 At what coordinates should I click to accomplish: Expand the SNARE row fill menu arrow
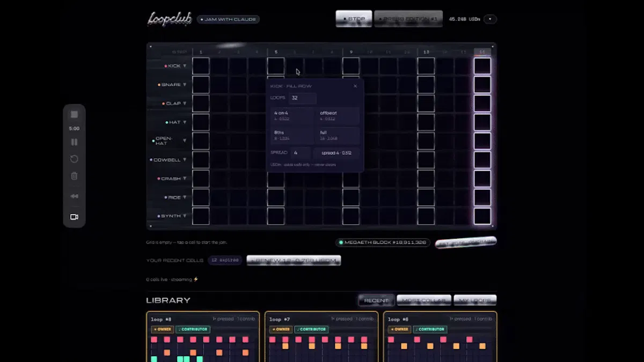click(185, 85)
